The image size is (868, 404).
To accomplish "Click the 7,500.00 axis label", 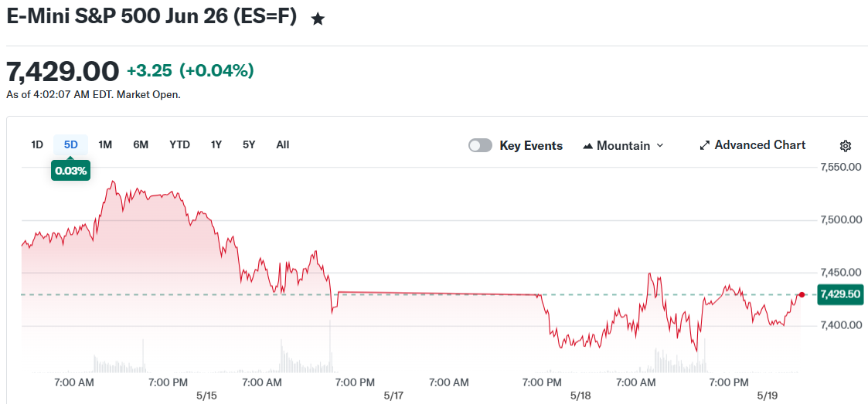I will click(840, 220).
